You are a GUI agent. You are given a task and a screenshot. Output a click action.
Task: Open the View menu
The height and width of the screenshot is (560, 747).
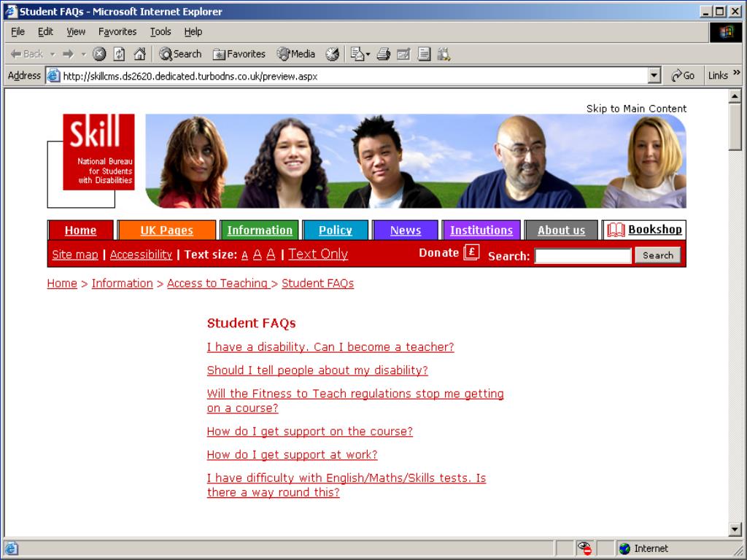coord(76,32)
